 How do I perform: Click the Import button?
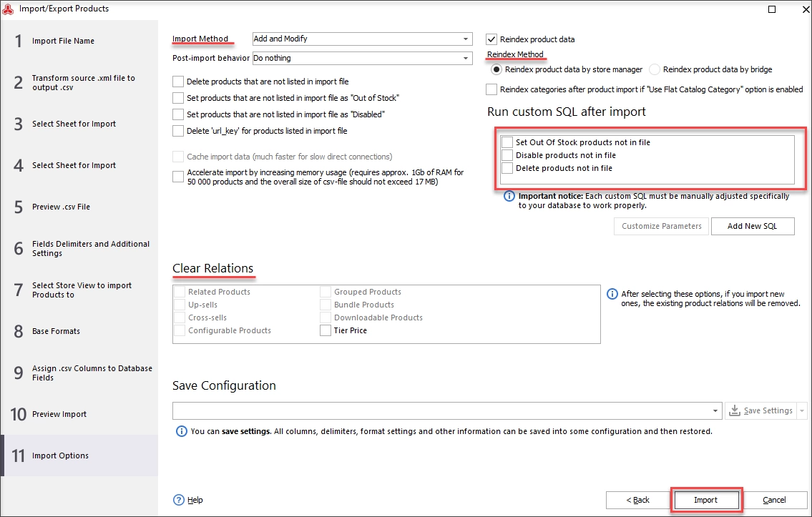pos(706,500)
